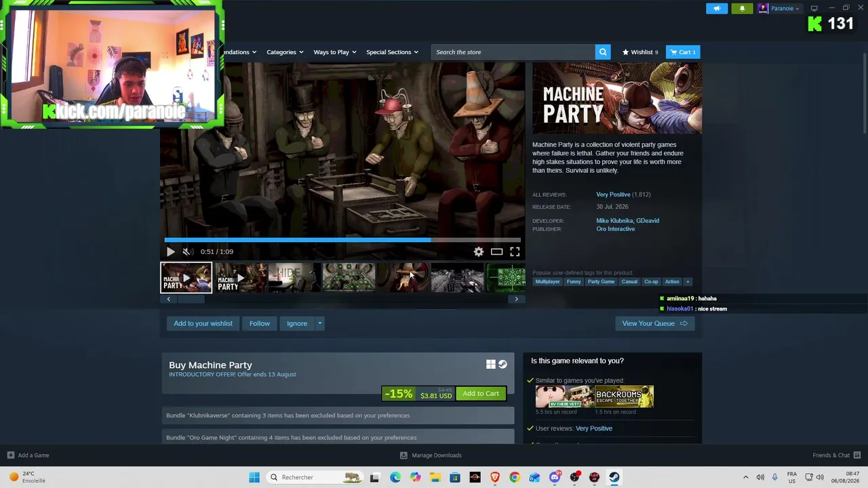Viewport: 868px width, 488px height.
Task: Click the taskbar Rechercher search box
Action: point(315,477)
